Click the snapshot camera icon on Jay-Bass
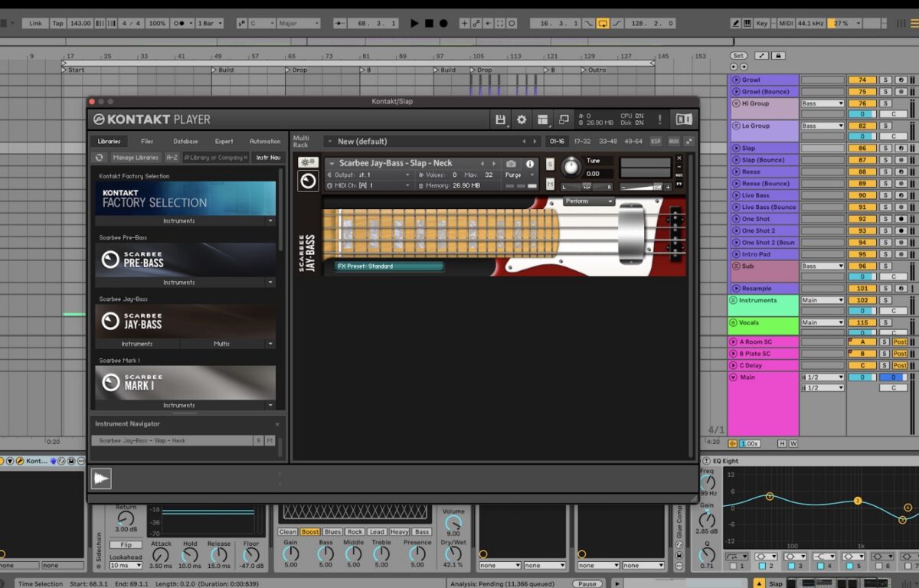This screenshot has height=588, width=919. tap(511, 164)
